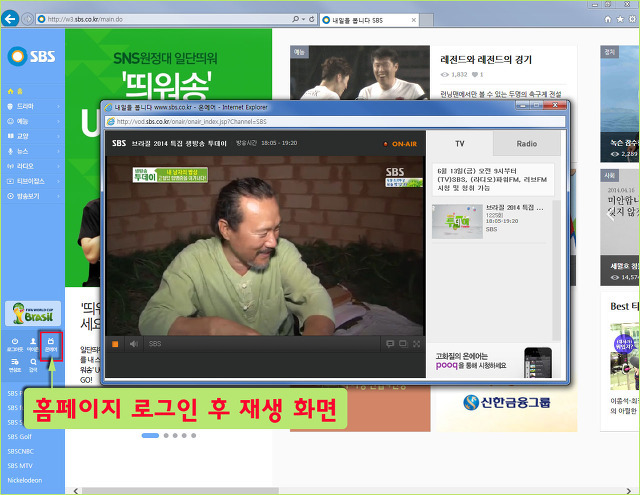
Task: Switch to the Radio tab in the on-air popup
Action: coord(527,144)
